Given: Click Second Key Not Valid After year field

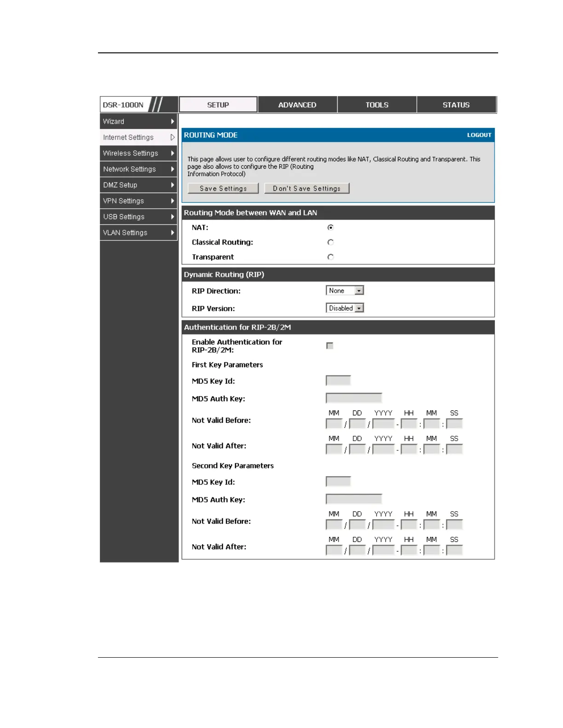Looking at the screenshot, I should (384, 550).
